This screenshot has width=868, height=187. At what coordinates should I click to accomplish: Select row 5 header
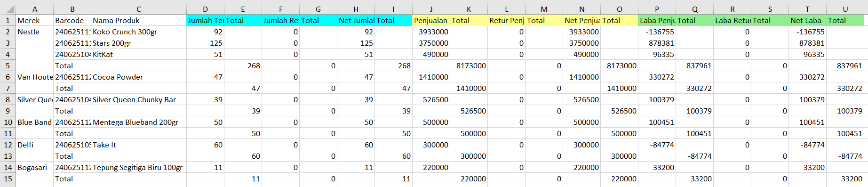pyautogui.click(x=8, y=65)
